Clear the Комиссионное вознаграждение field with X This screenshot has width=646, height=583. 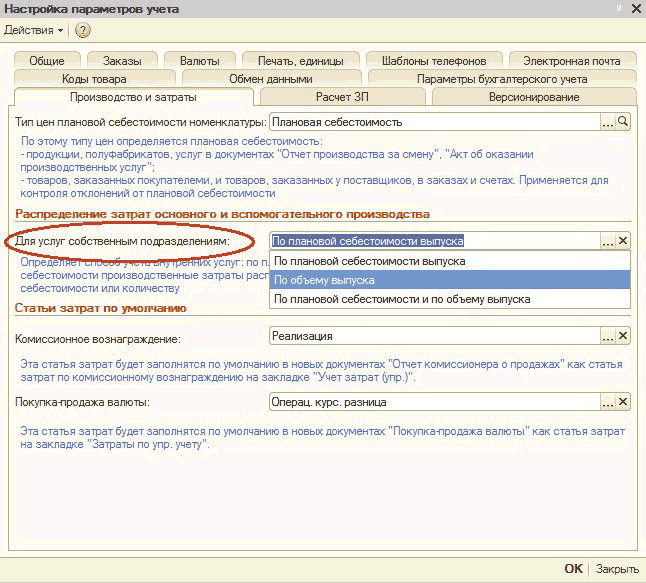[623, 337]
